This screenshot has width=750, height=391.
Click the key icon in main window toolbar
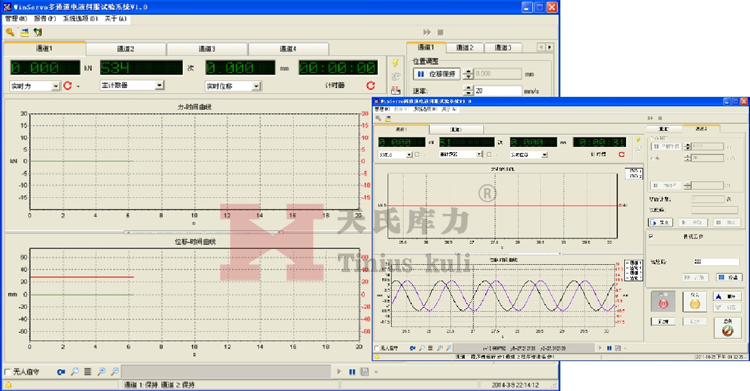(10, 32)
